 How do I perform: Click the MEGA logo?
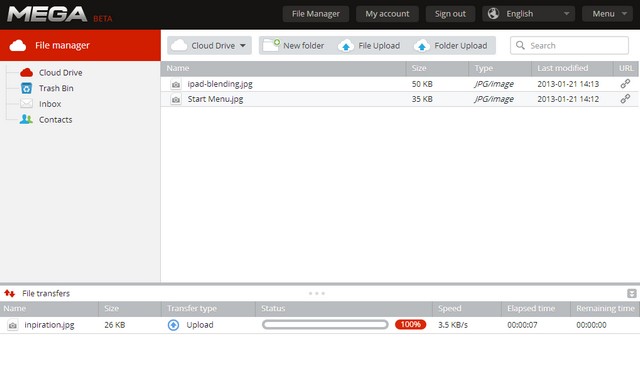click(x=47, y=14)
